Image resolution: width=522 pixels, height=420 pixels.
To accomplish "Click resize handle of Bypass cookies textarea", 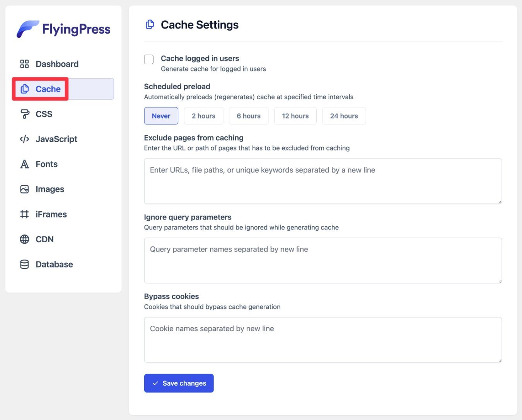I will click(x=500, y=360).
